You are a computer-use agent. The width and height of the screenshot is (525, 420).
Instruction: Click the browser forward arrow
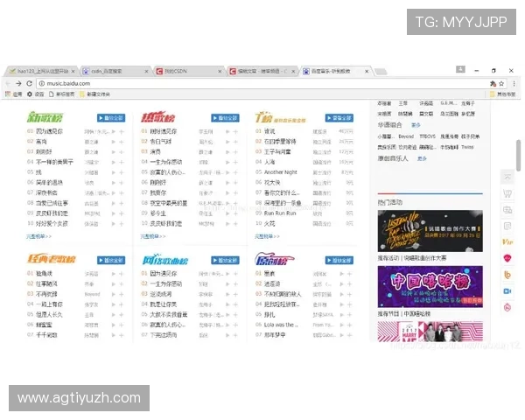click(x=18, y=83)
